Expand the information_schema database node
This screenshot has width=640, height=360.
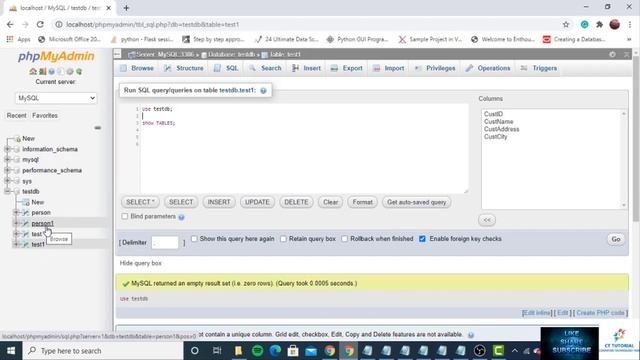[x=7, y=149]
